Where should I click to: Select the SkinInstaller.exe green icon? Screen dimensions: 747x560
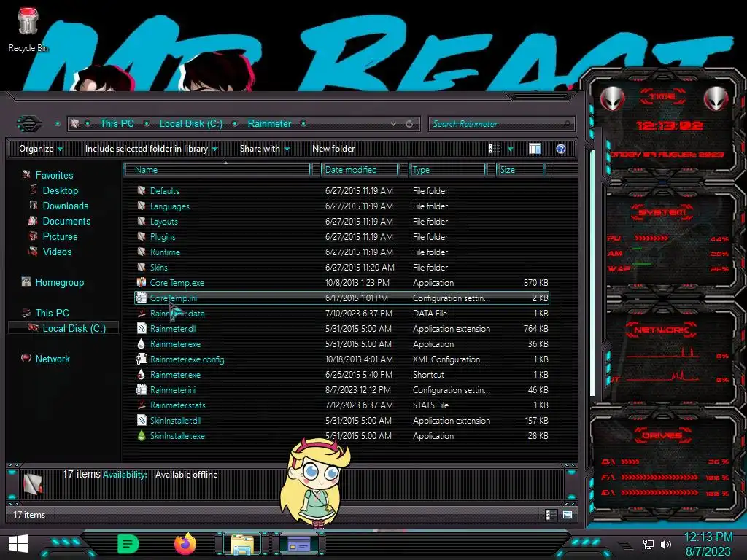[x=142, y=436]
